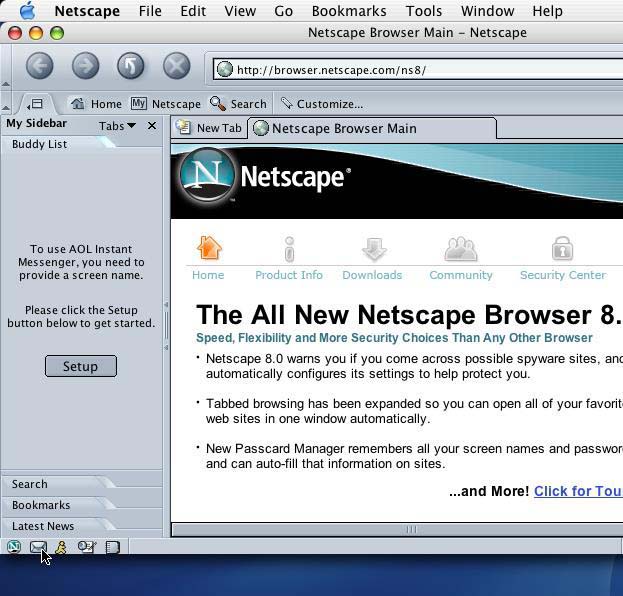Open Navigator component icon in status bar
The height and width of the screenshot is (596, 623).
[x=14, y=547]
